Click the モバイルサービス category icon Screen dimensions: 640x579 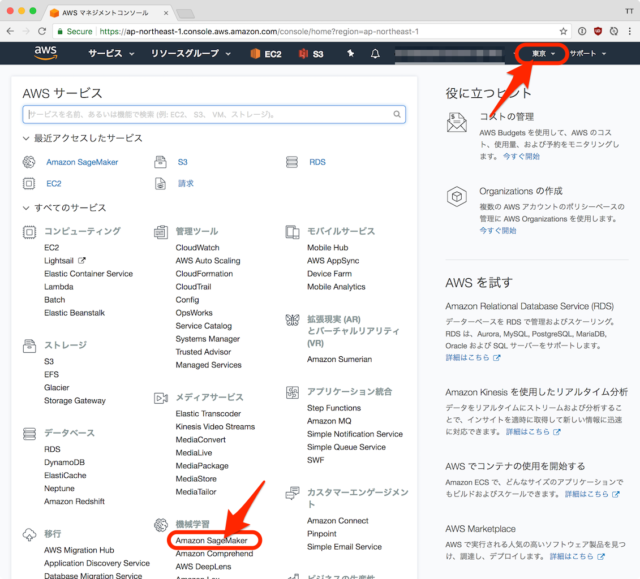[x=292, y=232]
